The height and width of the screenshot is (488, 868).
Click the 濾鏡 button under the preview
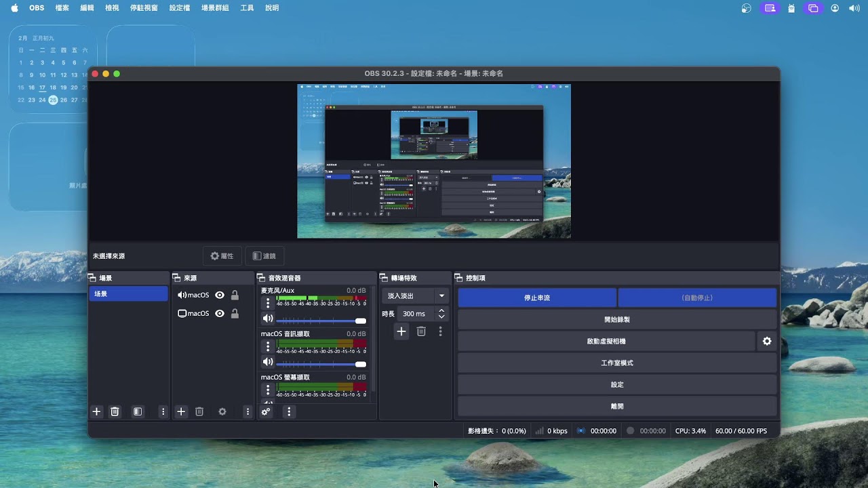tap(264, 256)
